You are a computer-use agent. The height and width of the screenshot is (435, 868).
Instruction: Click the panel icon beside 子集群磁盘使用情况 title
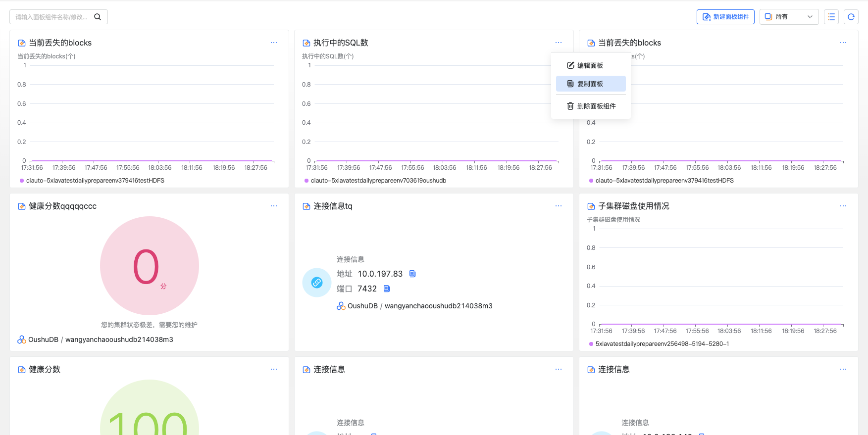click(x=591, y=206)
